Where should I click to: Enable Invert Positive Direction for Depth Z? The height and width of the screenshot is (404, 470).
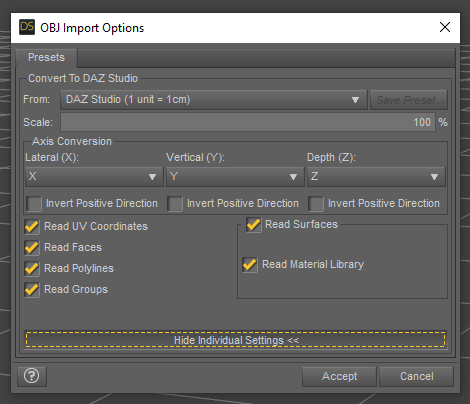click(x=316, y=203)
